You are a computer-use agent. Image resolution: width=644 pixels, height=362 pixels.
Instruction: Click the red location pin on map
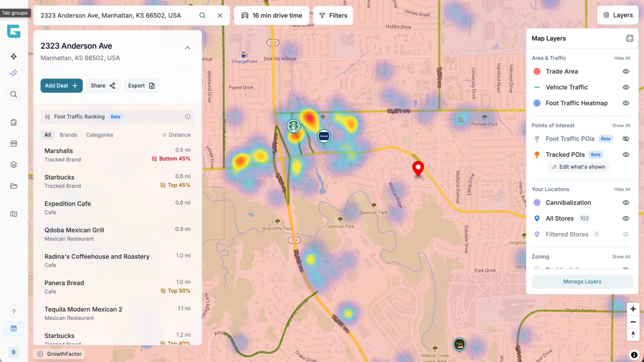point(418,169)
